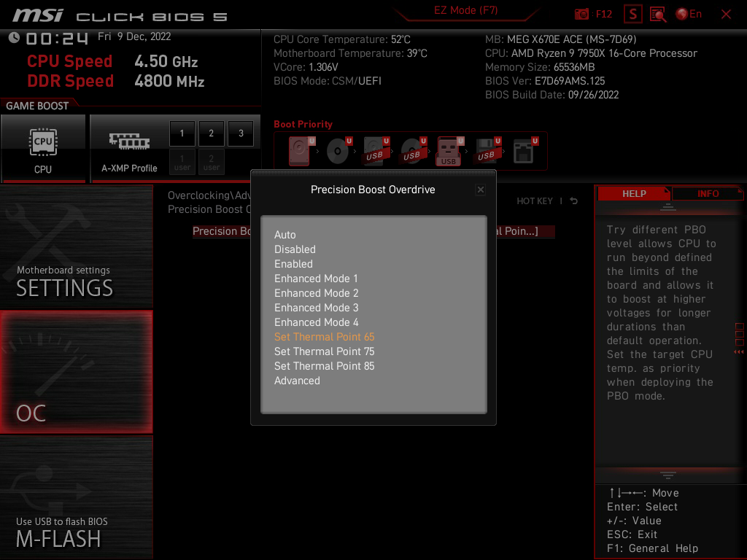The width and height of the screenshot is (747, 560).
Task: Click the right-edge panel expand arrows
Action: (738, 352)
